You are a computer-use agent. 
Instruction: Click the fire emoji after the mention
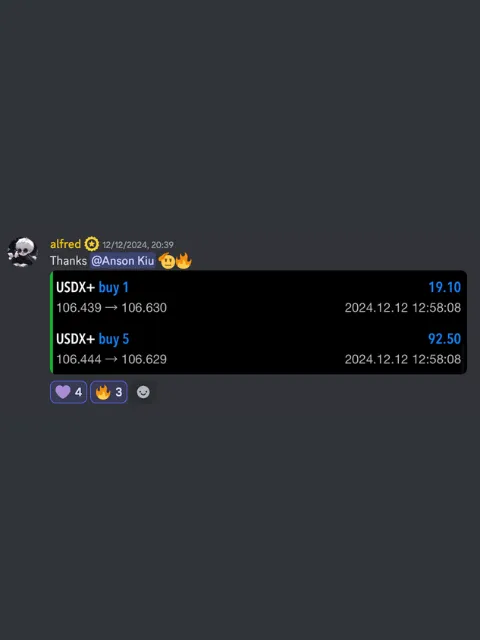click(x=184, y=261)
